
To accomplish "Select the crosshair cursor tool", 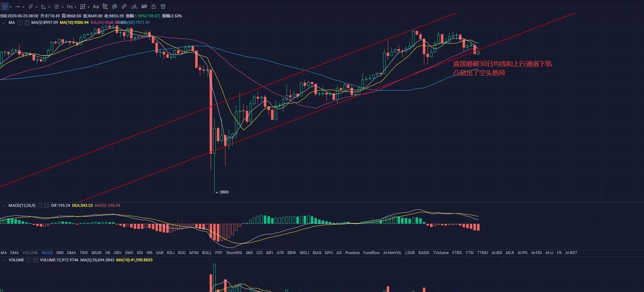I will [5, 6].
